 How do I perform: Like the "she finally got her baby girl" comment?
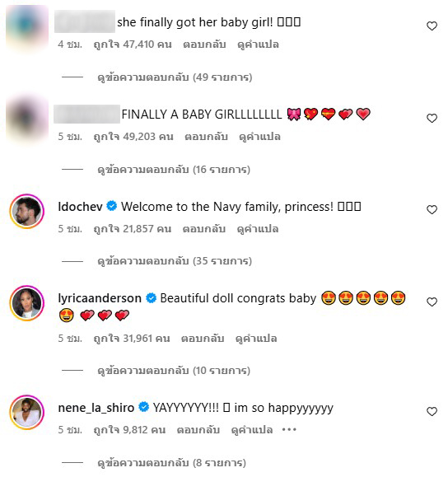tap(432, 26)
